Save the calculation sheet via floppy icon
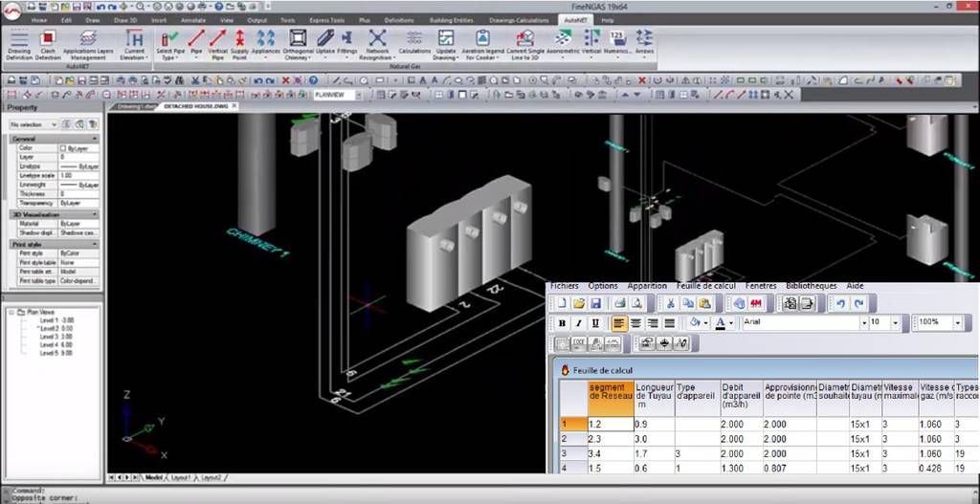 click(595, 303)
